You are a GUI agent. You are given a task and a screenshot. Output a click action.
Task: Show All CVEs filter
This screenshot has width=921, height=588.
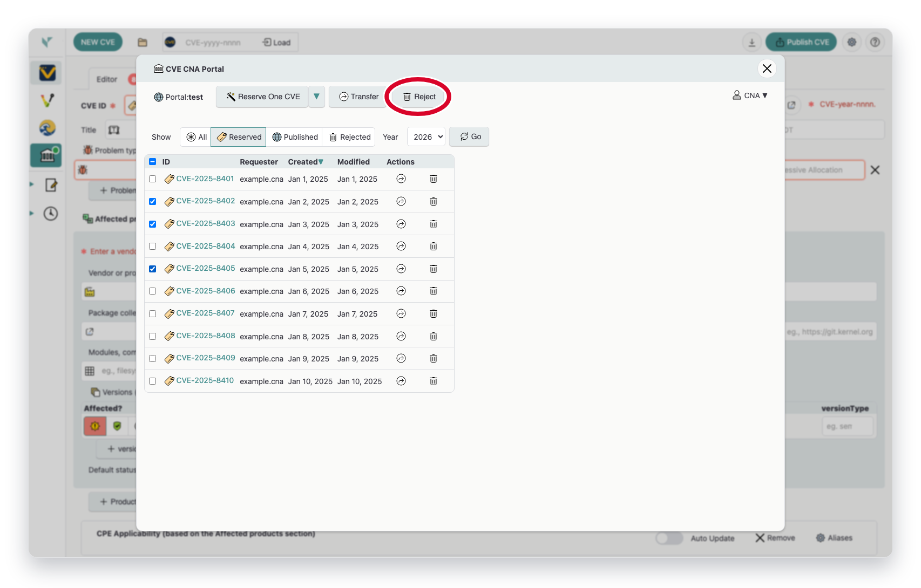pos(197,137)
